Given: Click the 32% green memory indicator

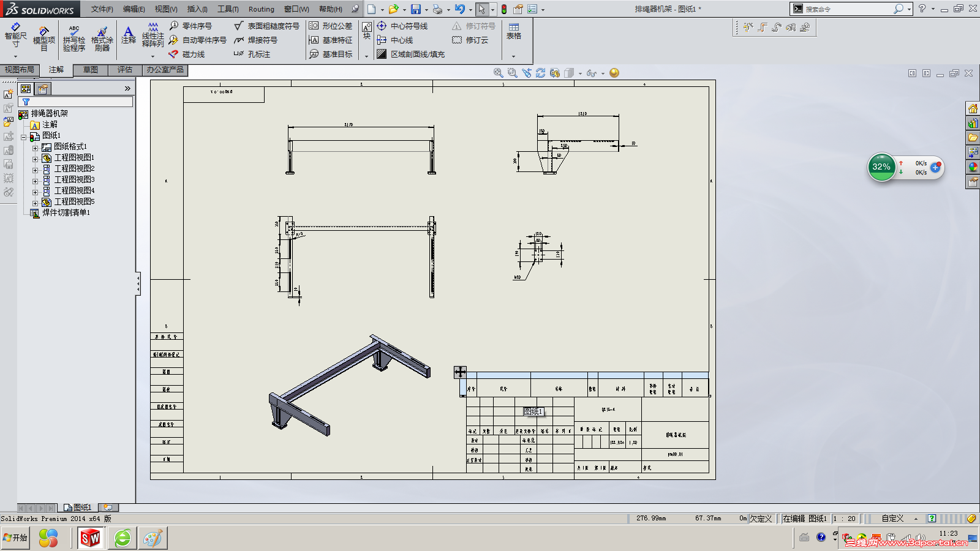Looking at the screenshot, I should 882,167.
